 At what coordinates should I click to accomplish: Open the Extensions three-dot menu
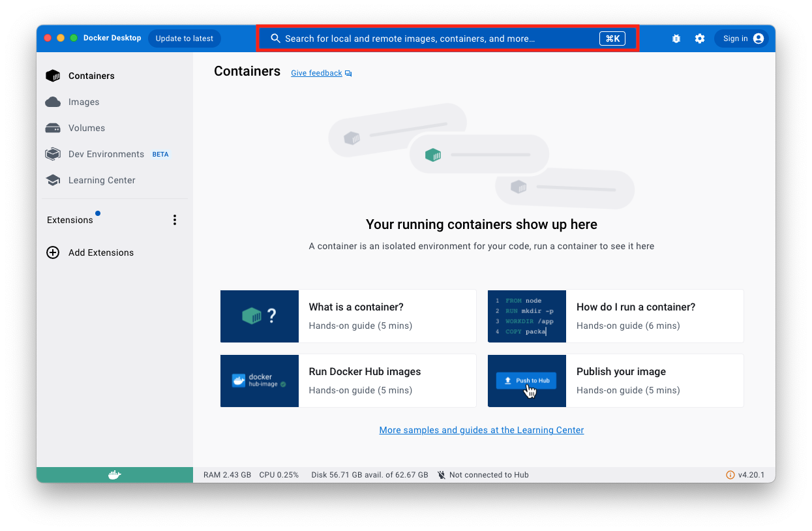(174, 220)
